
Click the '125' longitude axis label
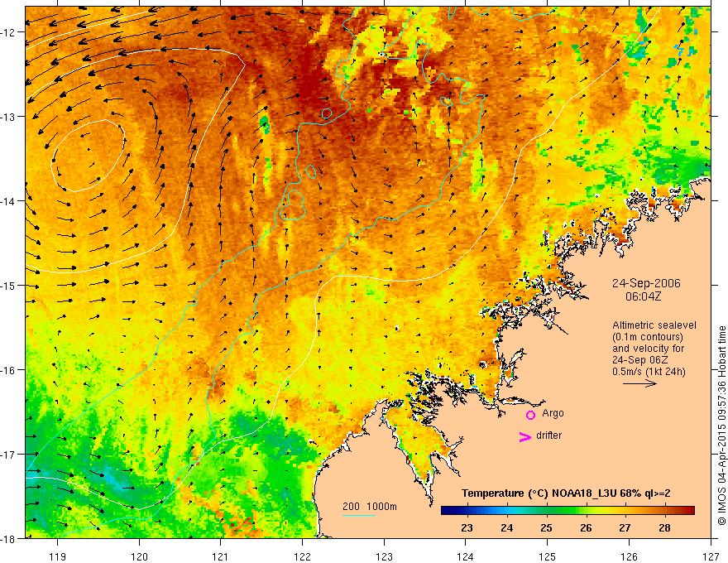click(x=548, y=556)
